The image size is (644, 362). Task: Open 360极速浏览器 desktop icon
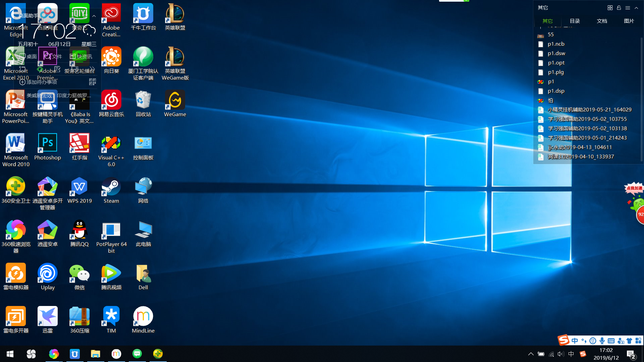[16, 237]
